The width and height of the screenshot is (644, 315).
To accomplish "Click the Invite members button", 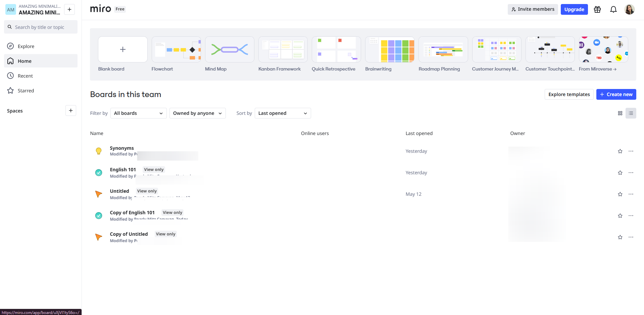I will coord(533,9).
